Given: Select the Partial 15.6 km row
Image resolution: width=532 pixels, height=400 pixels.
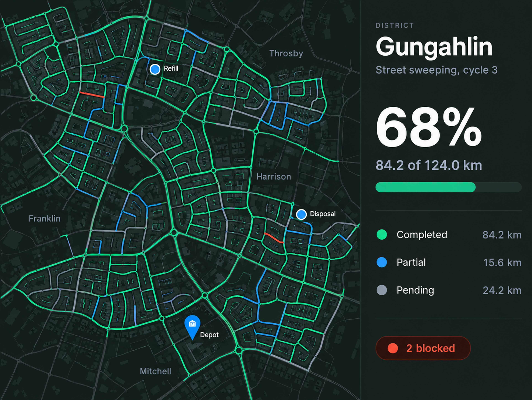Looking at the screenshot, I should (449, 262).
